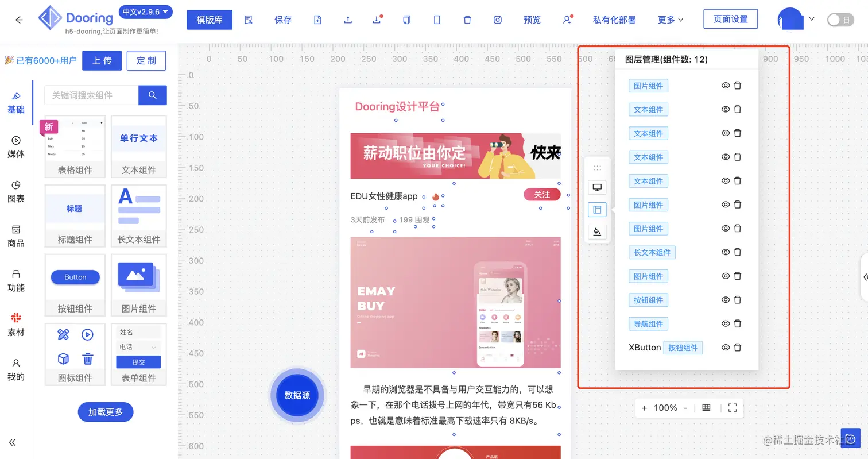Hide the 长文本组件 layer with its eye icon
The height and width of the screenshot is (459, 868).
(726, 252)
